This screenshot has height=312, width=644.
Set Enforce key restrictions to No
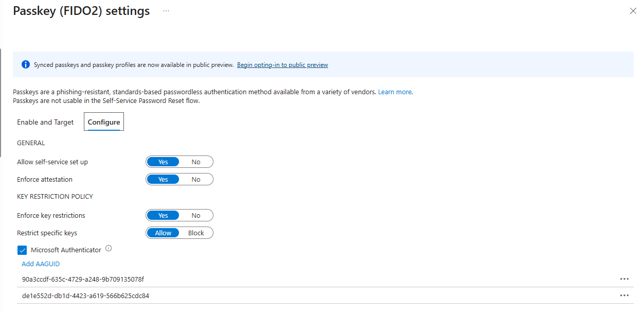click(x=195, y=215)
